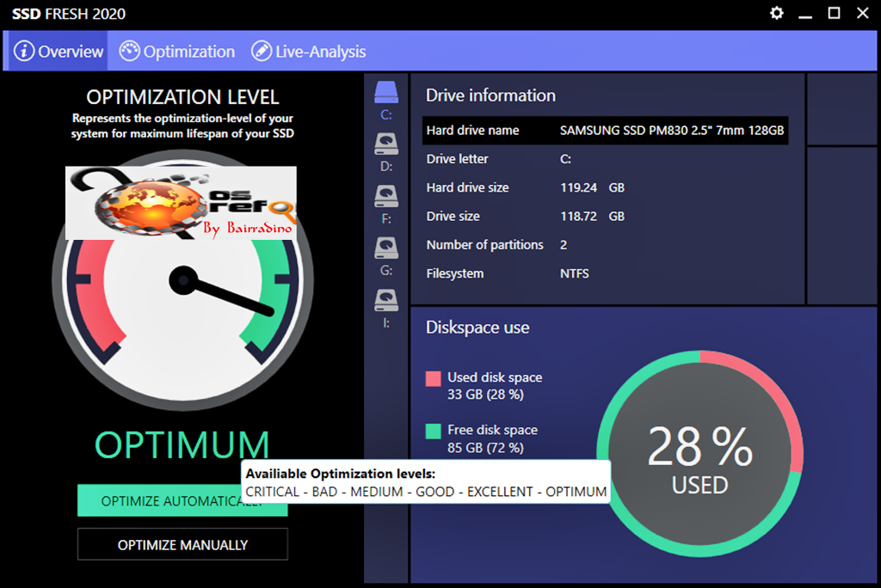The image size is (881, 588).
Task: Click the SAMSUNG SSD PM830 drive name value
Action: (x=672, y=131)
